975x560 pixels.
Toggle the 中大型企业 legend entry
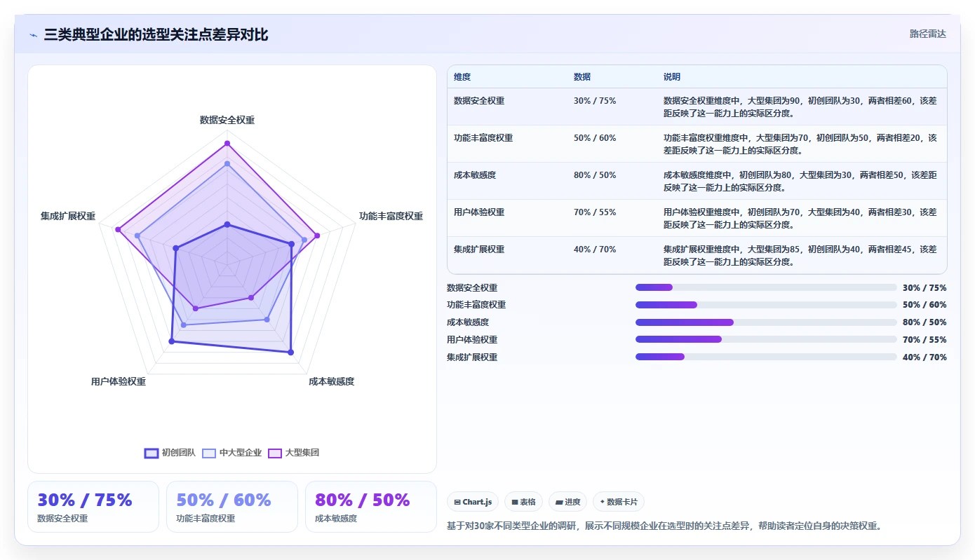231,453
